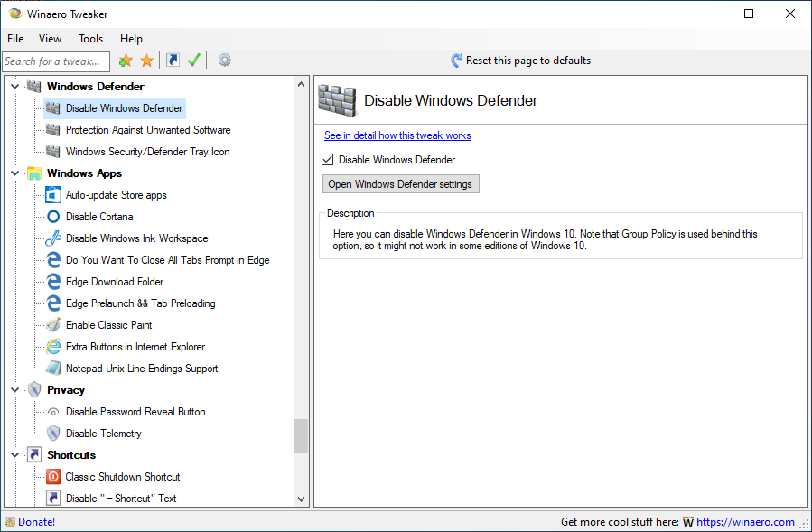The width and height of the screenshot is (812, 532).
Task: Collapse the Shortcuts tree category
Action: tap(14, 455)
